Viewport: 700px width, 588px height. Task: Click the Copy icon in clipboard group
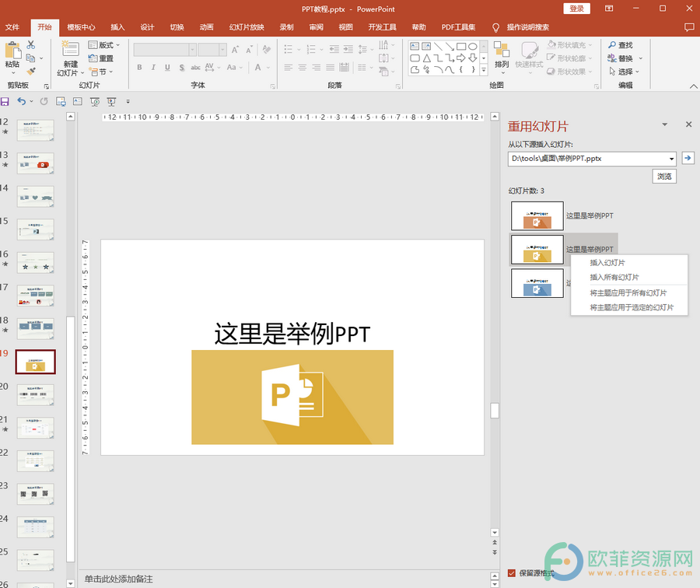[30, 58]
